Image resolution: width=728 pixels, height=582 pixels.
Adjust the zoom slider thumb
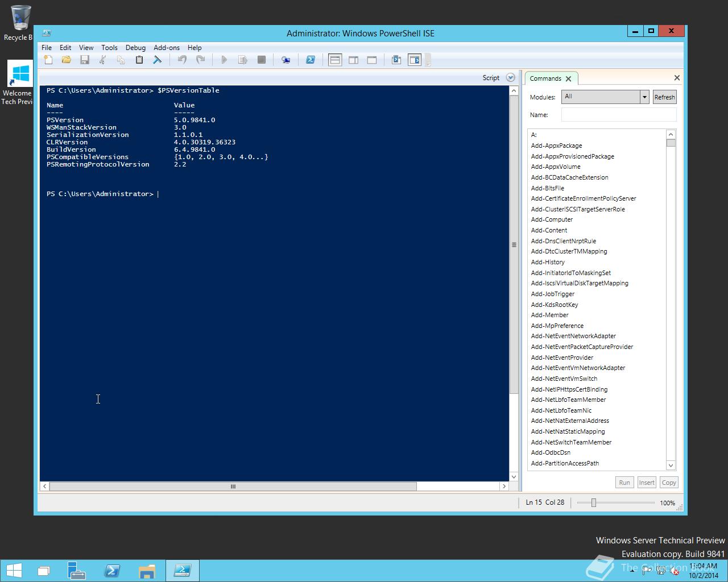tap(594, 502)
